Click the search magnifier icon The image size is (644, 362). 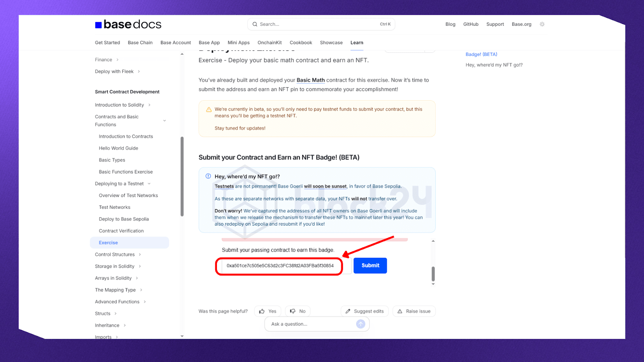pyautogui.click(x=255, y=24)
